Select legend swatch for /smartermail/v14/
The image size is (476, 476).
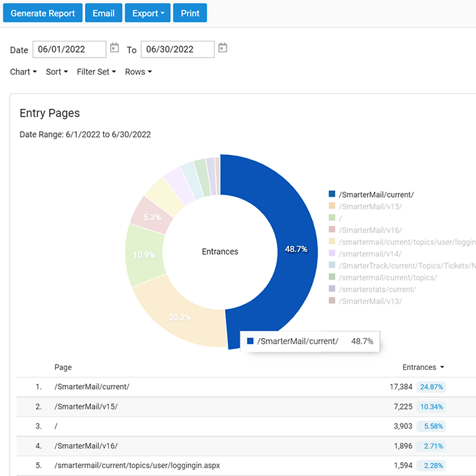click(x=332, y=253)
